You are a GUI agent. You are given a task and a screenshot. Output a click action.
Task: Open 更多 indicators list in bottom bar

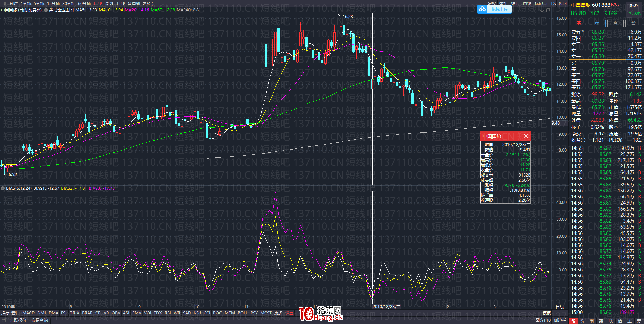click(x=278, y=313)
